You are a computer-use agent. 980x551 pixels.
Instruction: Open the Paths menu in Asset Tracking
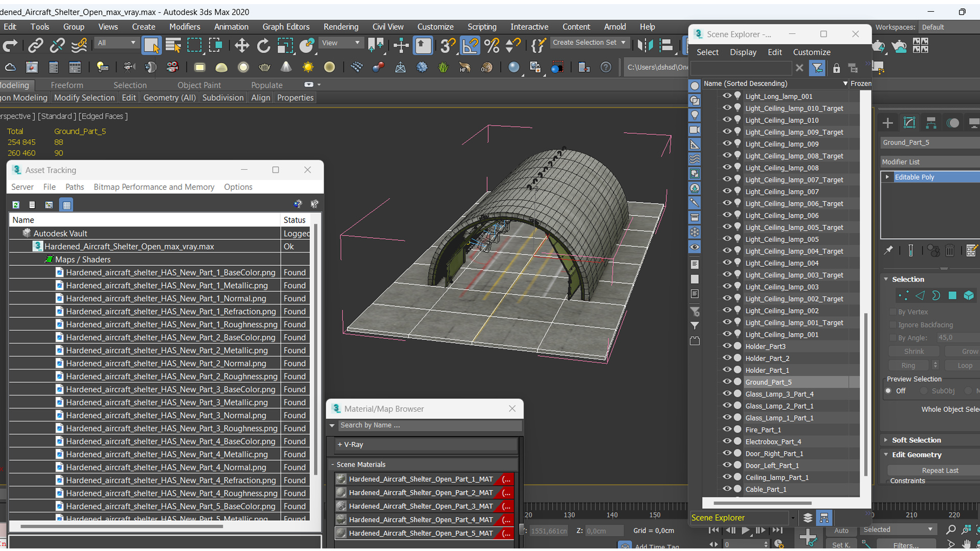75,187
